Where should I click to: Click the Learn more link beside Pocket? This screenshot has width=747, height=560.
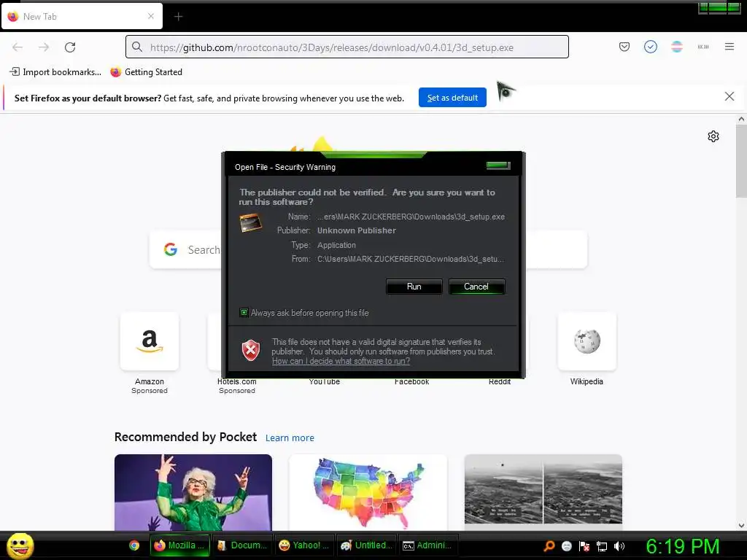point(290,438)
